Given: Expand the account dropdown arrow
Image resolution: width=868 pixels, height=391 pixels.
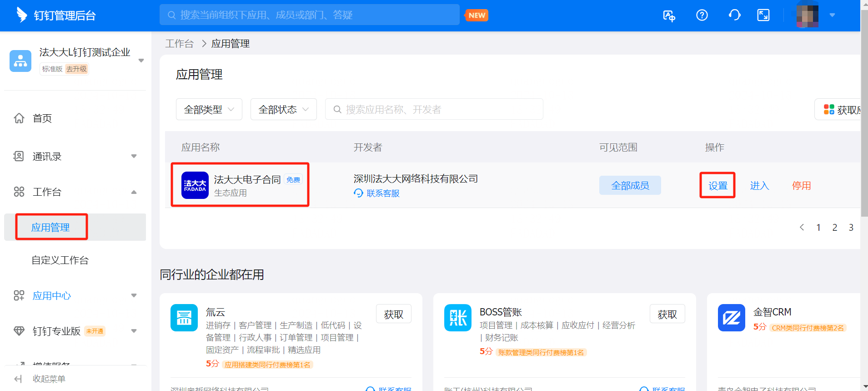Looking at the screenshot, I should tap(832, 15).
